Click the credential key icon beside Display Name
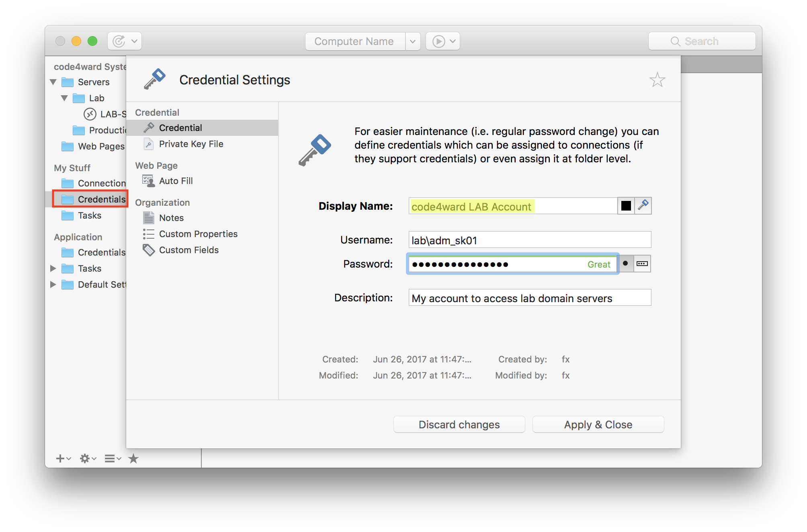This screenshot has height=532, width=807. pyautogui.click(x=643, y=206)
